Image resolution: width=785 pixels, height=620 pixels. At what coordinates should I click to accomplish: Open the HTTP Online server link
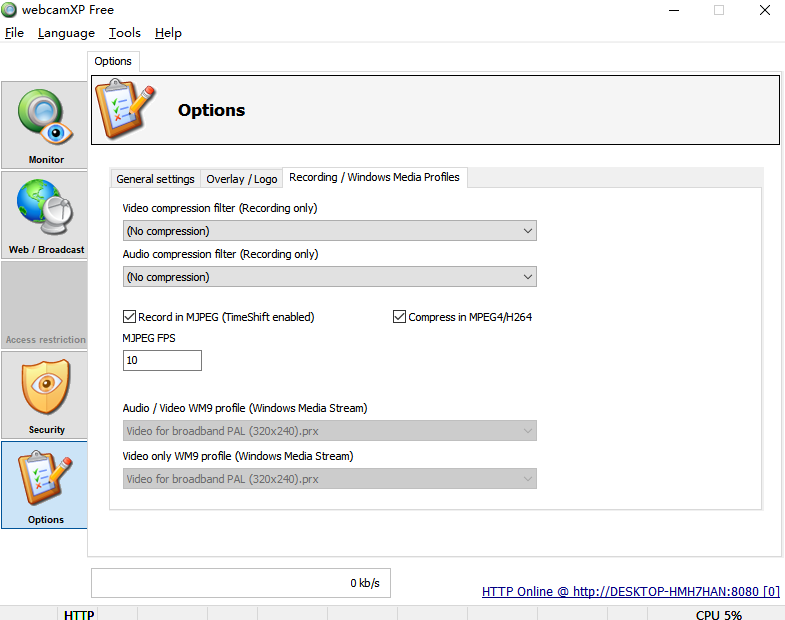[x=631, y=591]
